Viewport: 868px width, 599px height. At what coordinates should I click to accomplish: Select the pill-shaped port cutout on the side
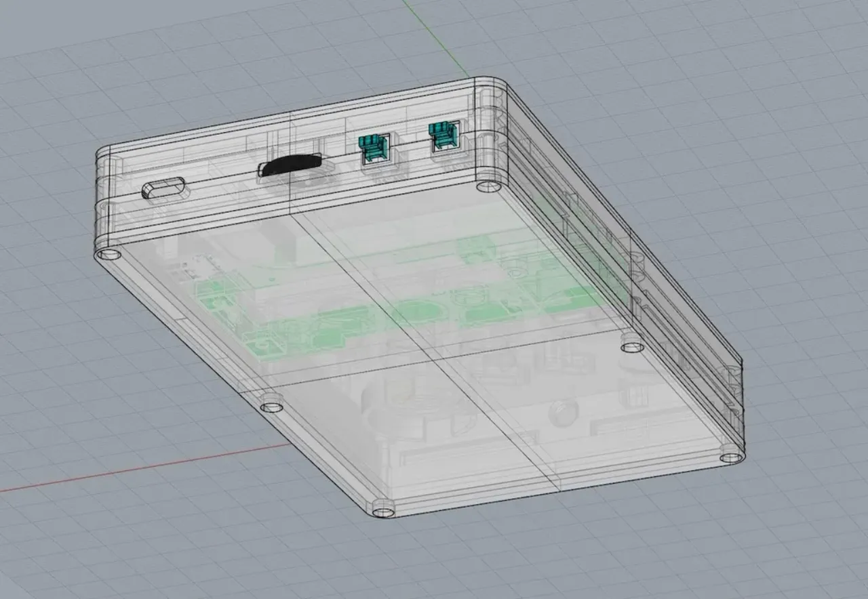click(163, 188)
